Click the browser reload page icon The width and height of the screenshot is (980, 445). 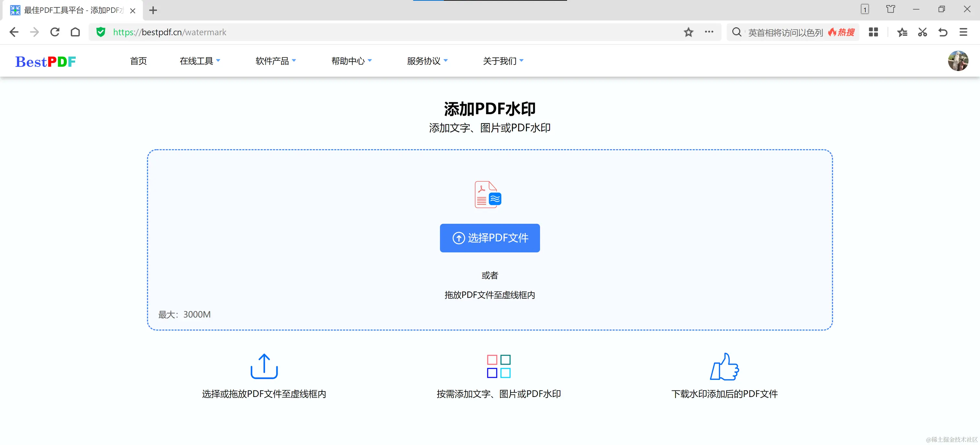55,32
